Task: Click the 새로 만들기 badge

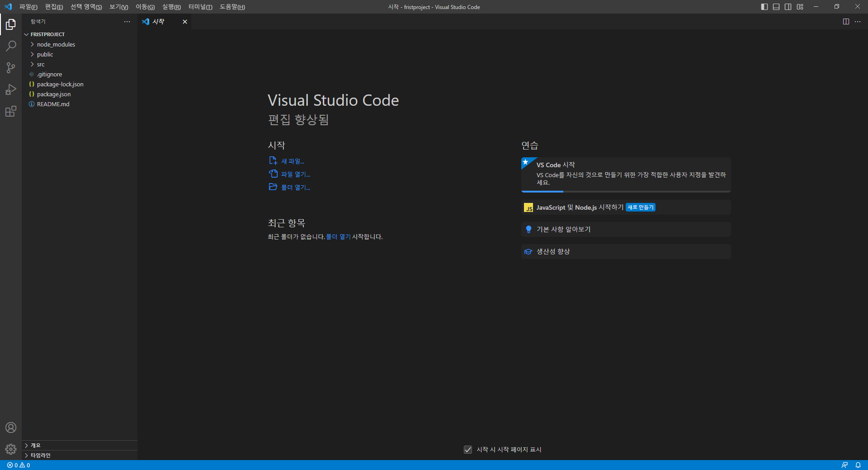Action: point(641,207)
